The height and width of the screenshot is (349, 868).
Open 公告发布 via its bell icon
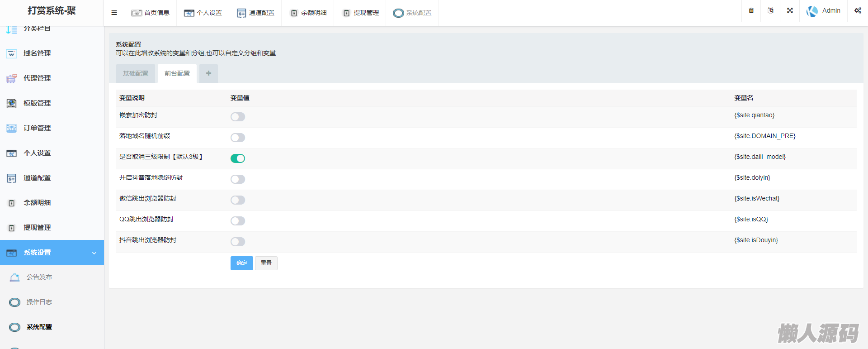pyautogui.click(x=14, y=277)
